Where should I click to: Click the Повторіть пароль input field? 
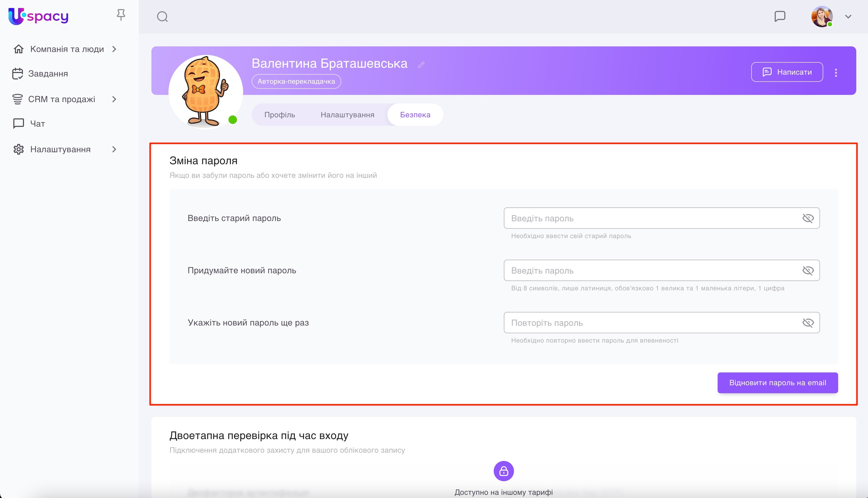650,323
